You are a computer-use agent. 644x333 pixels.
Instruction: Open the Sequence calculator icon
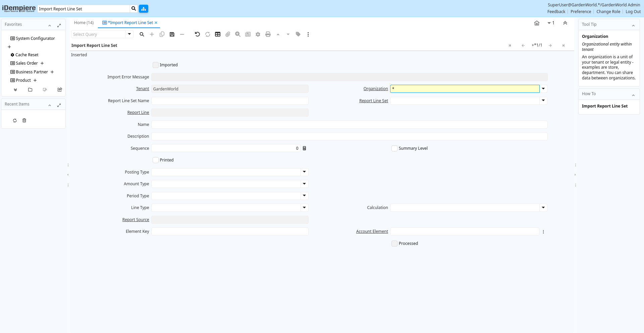tap(305, 148)
